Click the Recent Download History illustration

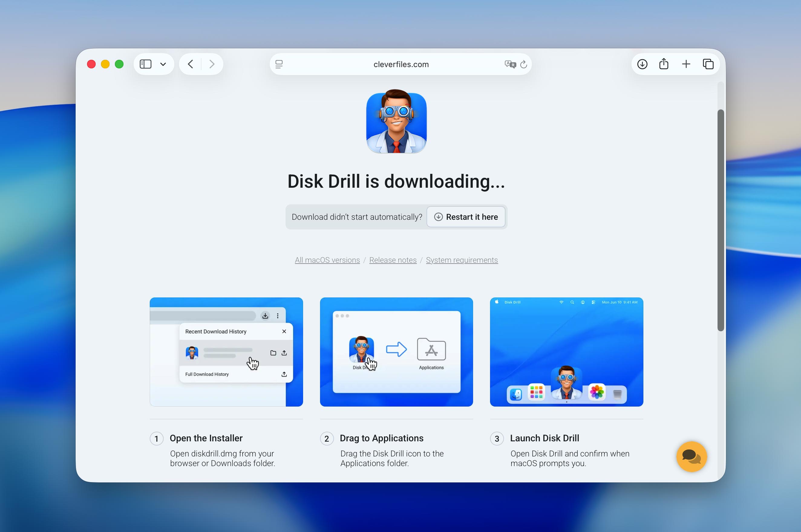tap(226, 352)
